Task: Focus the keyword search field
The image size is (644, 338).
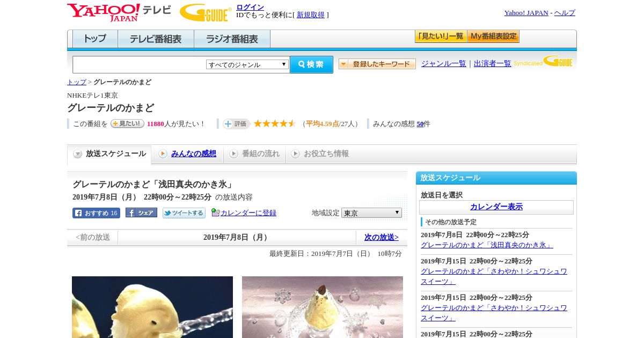Action: [139, 64]
